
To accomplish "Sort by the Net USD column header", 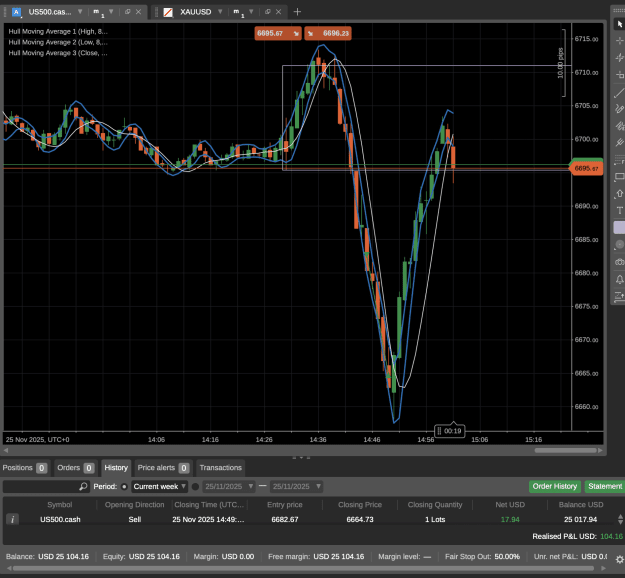I will (x=510, y=505).
